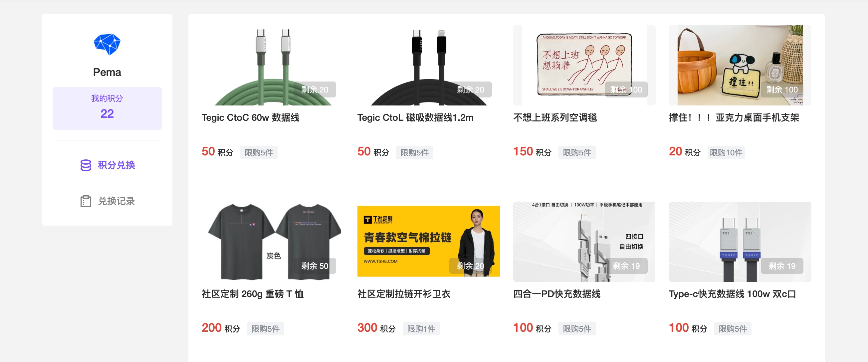Viewport: 868px width, 362px height.
Task: Click the title 社区定制拉链开衫卫衣
Action: tap(404, 294)
